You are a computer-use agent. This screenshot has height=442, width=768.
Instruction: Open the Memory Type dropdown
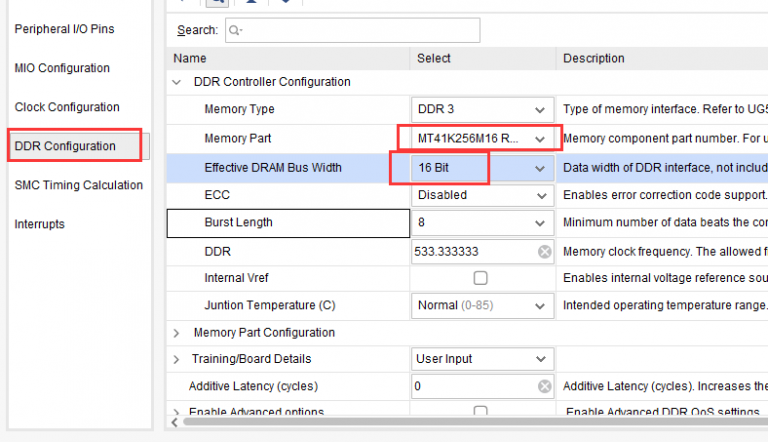540,110
